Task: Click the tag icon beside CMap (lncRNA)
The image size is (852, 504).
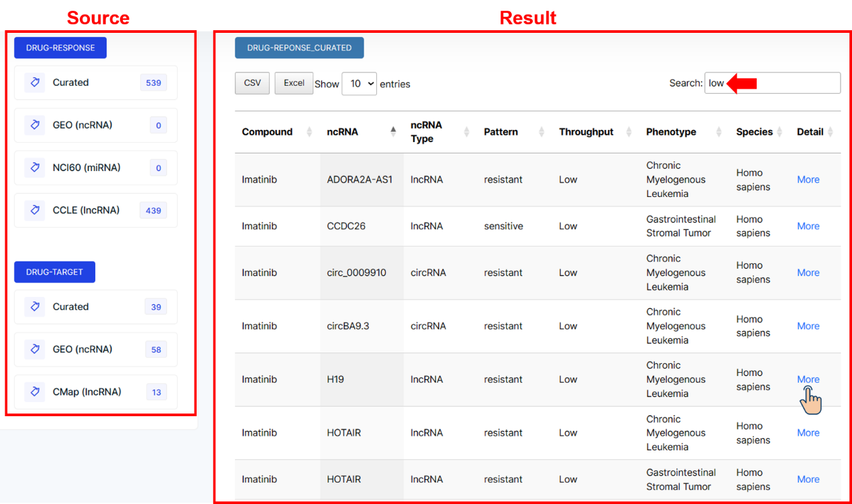Action: click(x=34, y=392)
